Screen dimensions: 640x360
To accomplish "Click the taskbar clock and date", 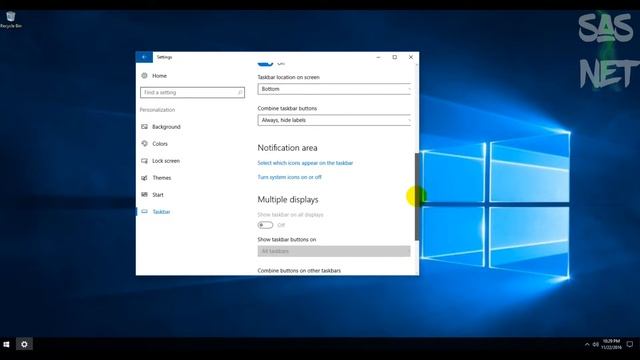I will coord(611,344).
